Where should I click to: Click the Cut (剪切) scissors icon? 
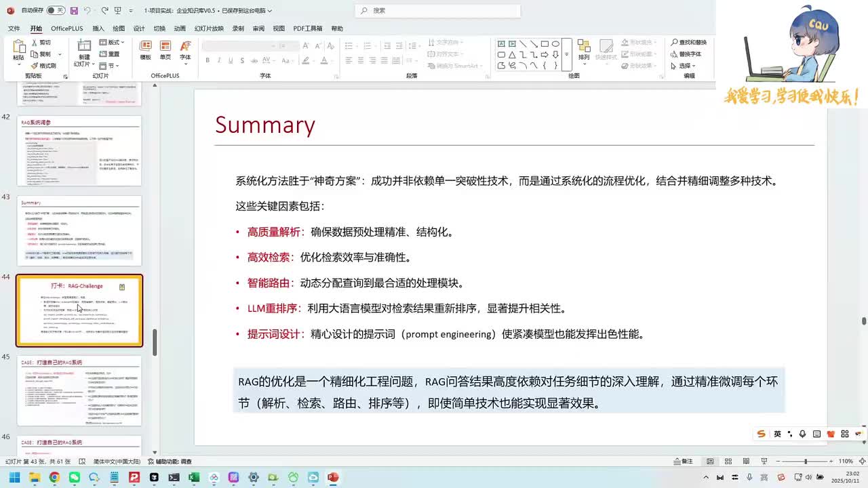coord(34,42)
